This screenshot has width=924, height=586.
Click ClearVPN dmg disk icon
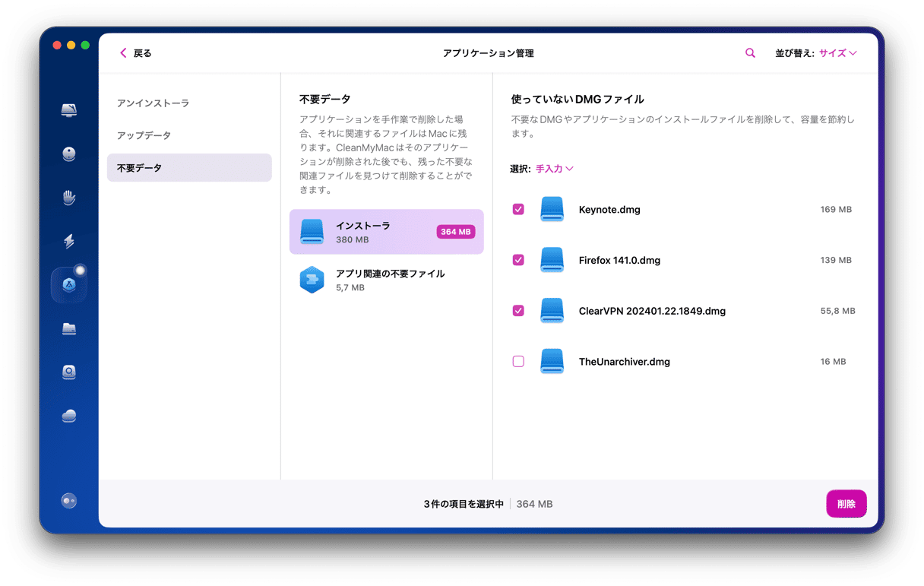(552, 311)
